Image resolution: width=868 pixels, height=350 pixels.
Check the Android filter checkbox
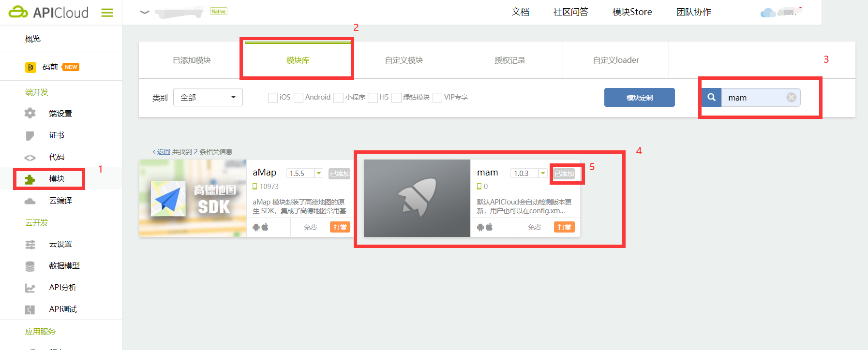(299, 98)
